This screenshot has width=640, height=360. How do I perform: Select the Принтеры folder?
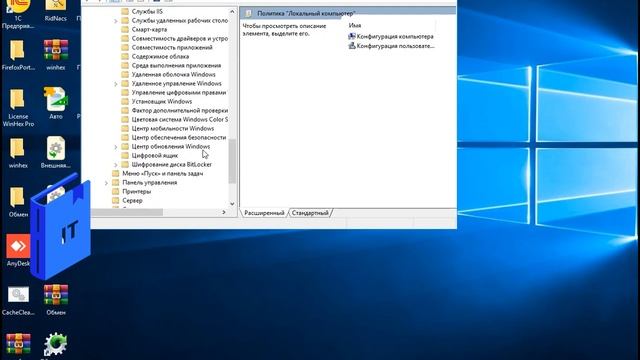tap(132, 191)
